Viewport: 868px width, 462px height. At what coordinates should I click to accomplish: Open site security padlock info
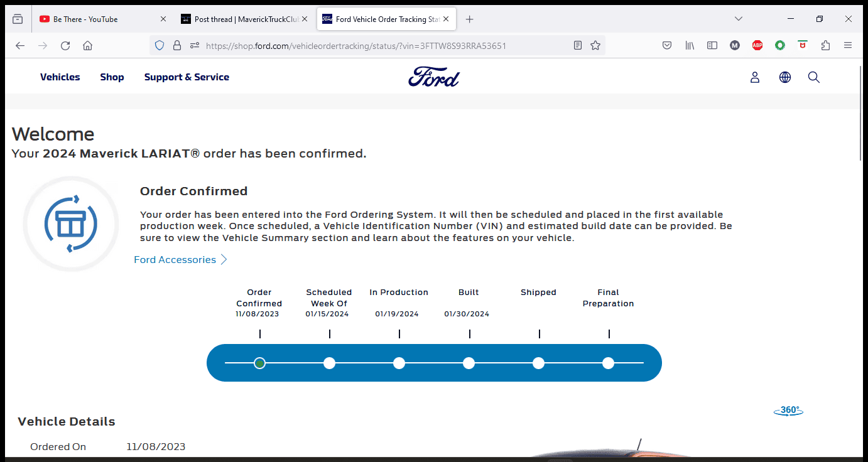pos(177,45)
